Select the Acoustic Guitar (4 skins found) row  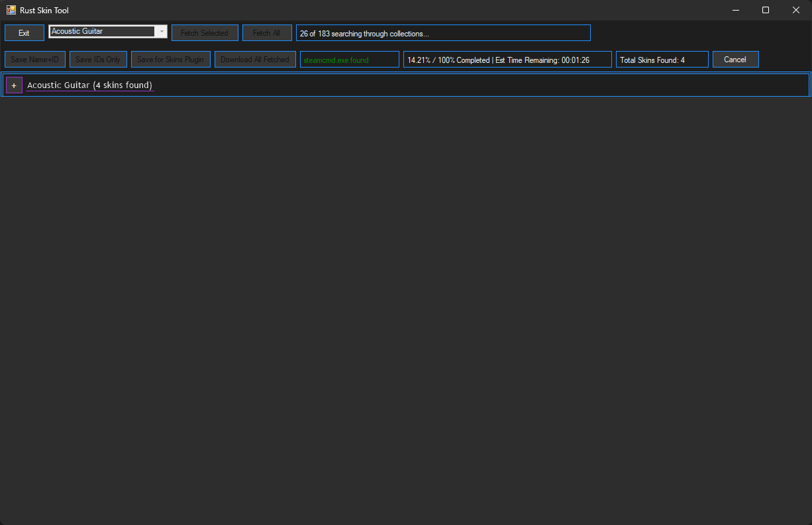[x=89, y=85]
